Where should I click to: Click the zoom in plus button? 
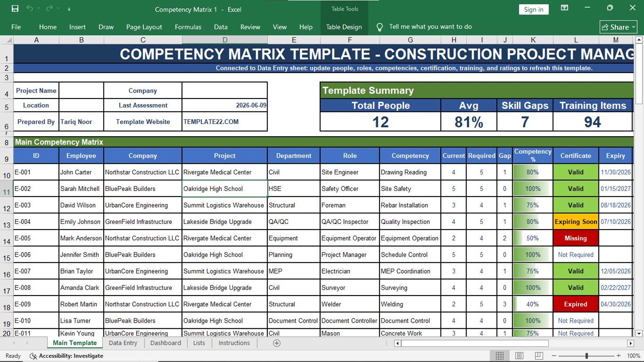click(618, 356)
